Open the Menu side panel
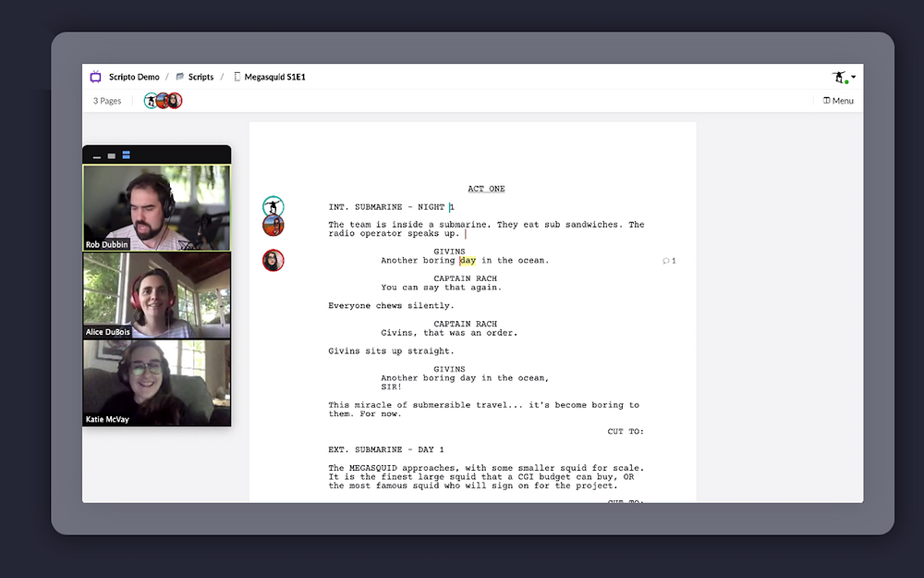 coord(838,101)
